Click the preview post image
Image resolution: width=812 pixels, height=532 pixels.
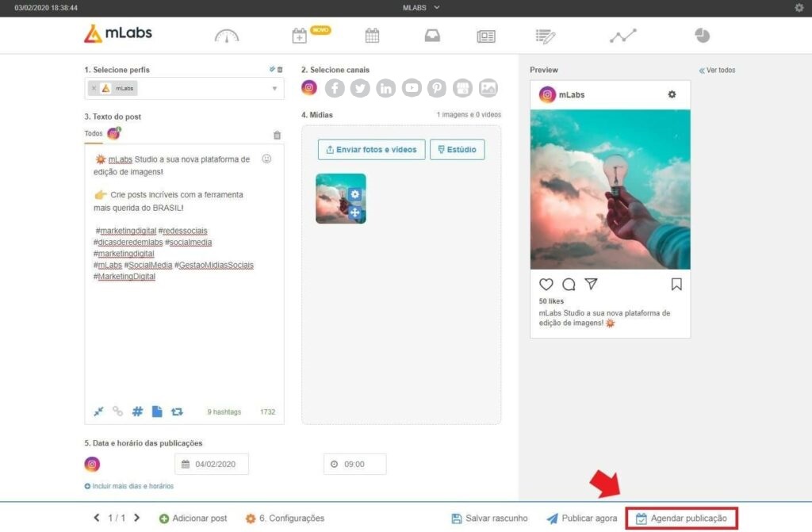point(610,189)
